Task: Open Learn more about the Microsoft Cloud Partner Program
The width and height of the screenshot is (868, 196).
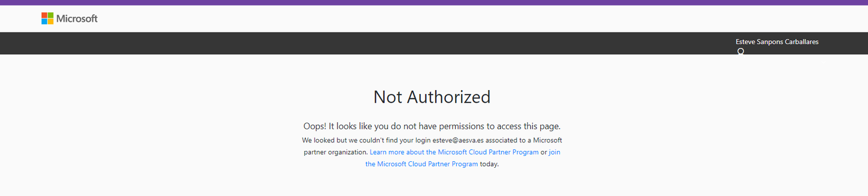Action: click(x=454, y=152)
